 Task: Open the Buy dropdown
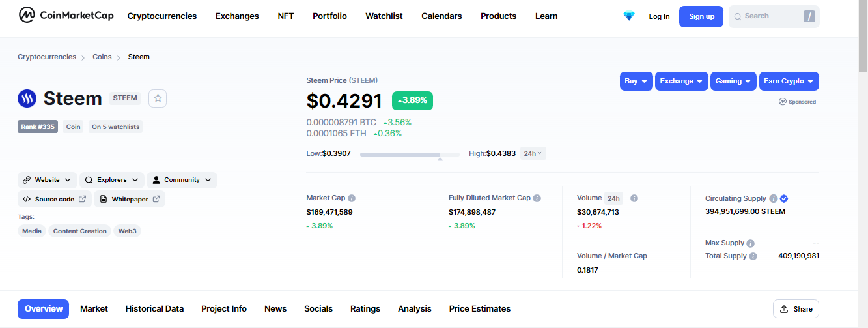tap(636, 81)
